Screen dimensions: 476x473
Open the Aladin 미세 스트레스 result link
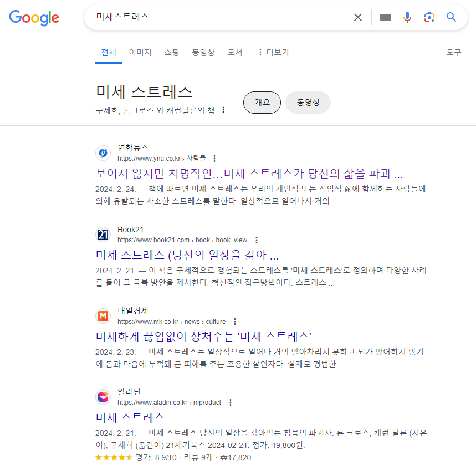(130, 418)
